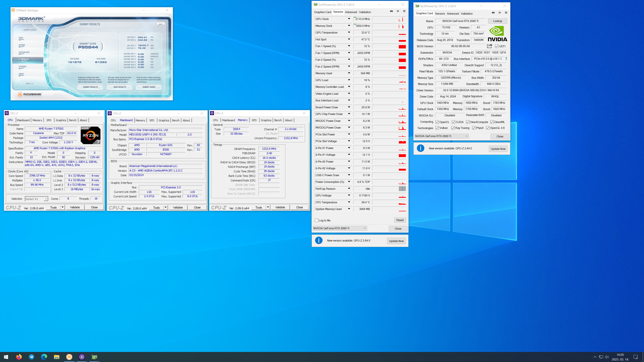Viewport: 644px width, 362px height.
Task: Click the HELP button in 3DMark Vantage
Action: tap(160, 24)
